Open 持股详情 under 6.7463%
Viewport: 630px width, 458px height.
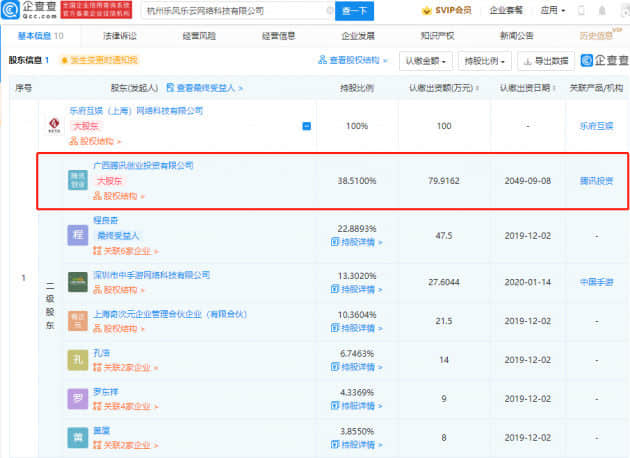(356, 367)
